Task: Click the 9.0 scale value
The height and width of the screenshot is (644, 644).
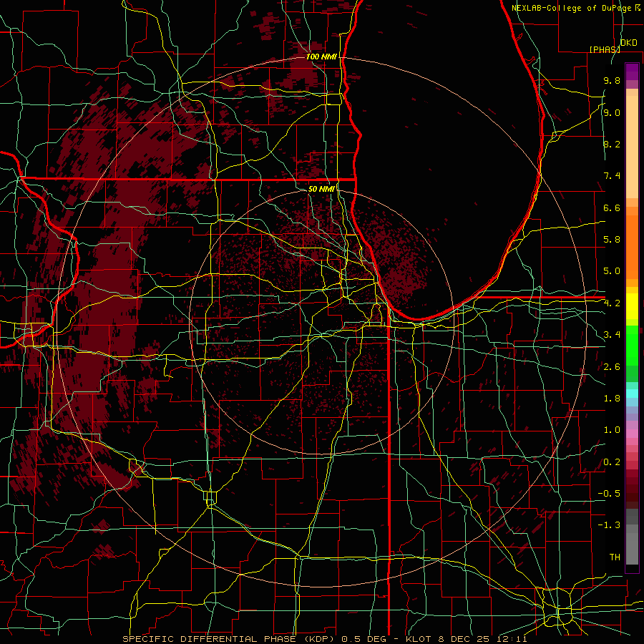Action: click(x=612, y=112)
